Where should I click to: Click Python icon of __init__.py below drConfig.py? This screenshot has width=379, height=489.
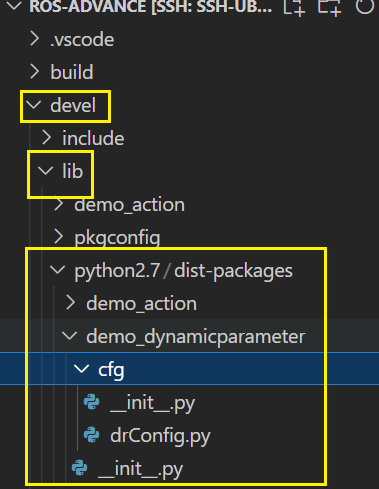point(80,468)
